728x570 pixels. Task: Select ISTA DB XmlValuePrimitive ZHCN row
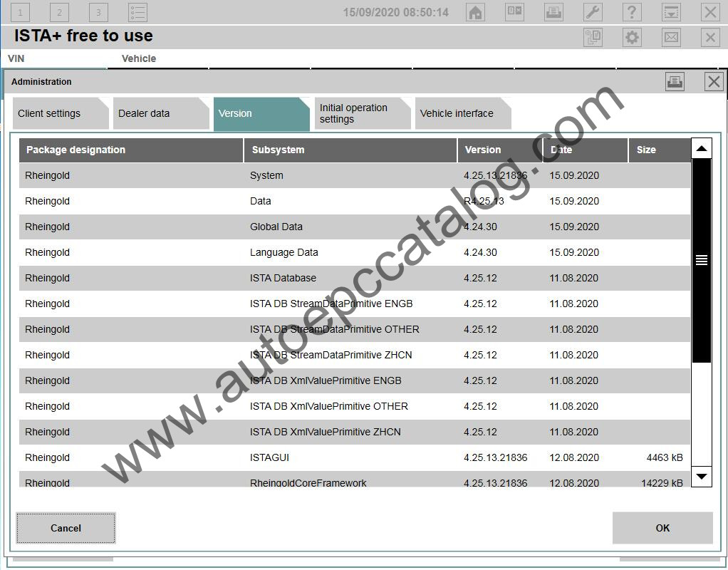(355, 432)
